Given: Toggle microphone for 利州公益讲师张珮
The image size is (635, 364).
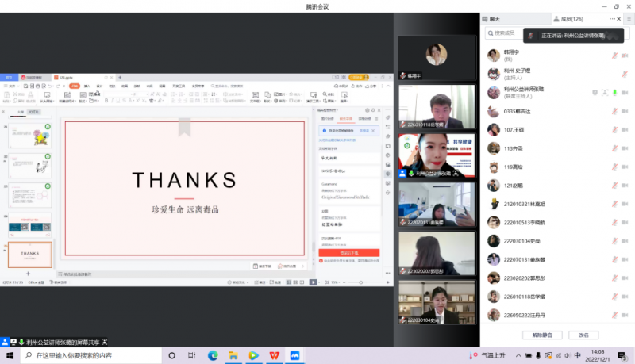Looking at the screenshot, I should click(x=614, y=92).
